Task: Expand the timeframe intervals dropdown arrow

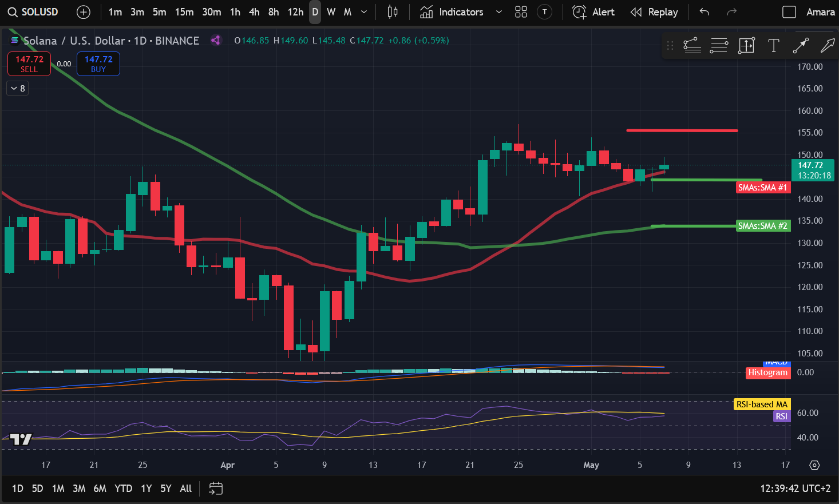Action: click(x=364, y=12)
